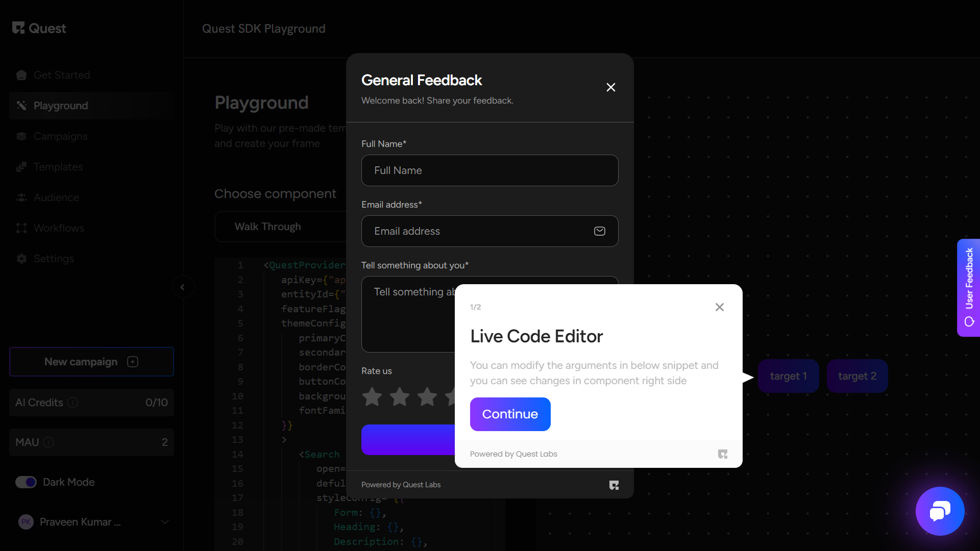
Task: Open the User Feedback side tab
Action: pos(969,287)
